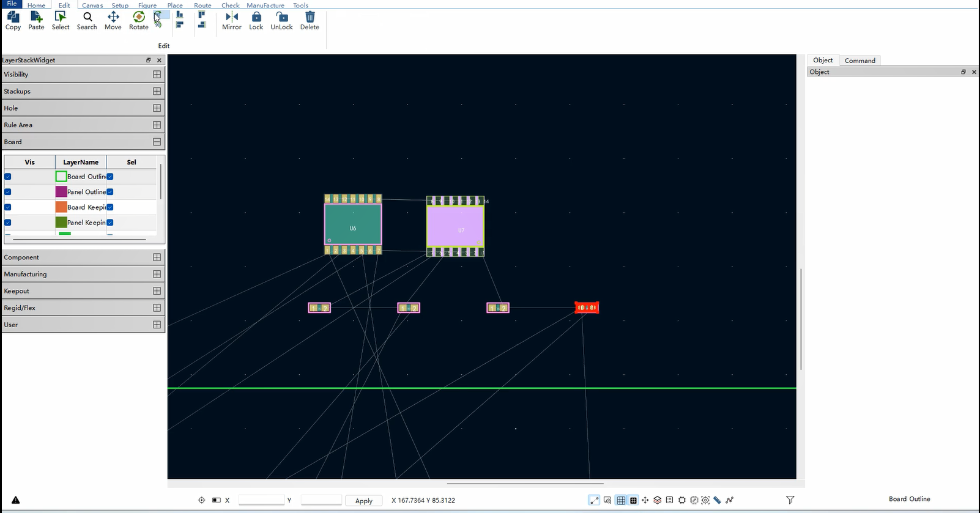
Task: Click the layers stack icon in status bar
Action: (657, 500)
